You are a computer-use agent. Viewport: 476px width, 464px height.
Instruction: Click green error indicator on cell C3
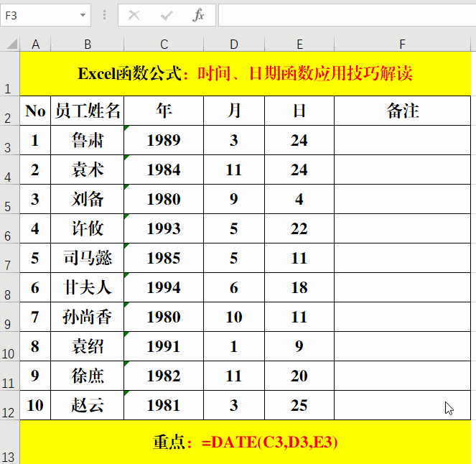click(x=126, y=128)
